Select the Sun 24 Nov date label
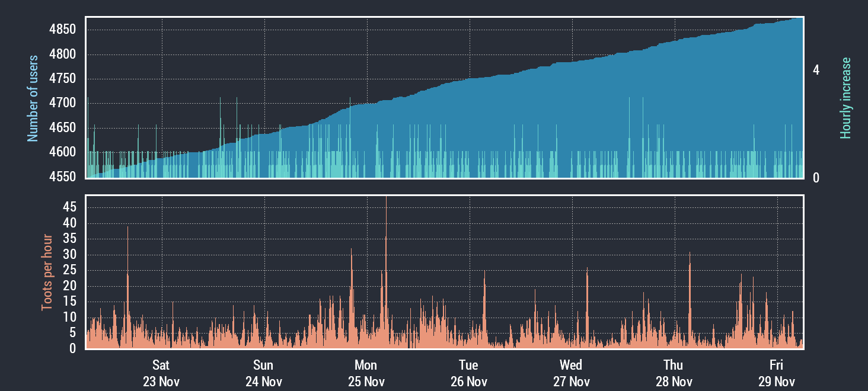Viewport: 868px width, 391px height. click(264, 373)
